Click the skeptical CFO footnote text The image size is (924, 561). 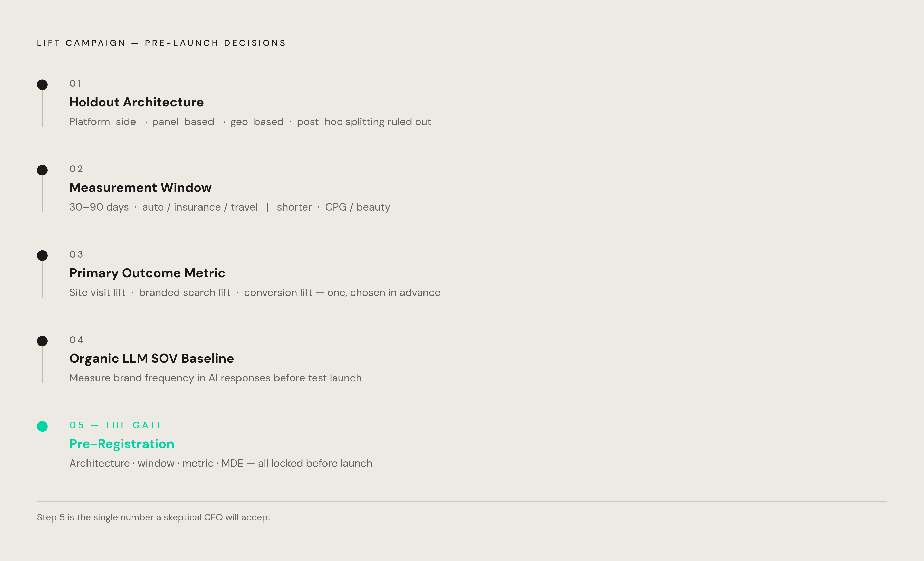tap(154, 517)
